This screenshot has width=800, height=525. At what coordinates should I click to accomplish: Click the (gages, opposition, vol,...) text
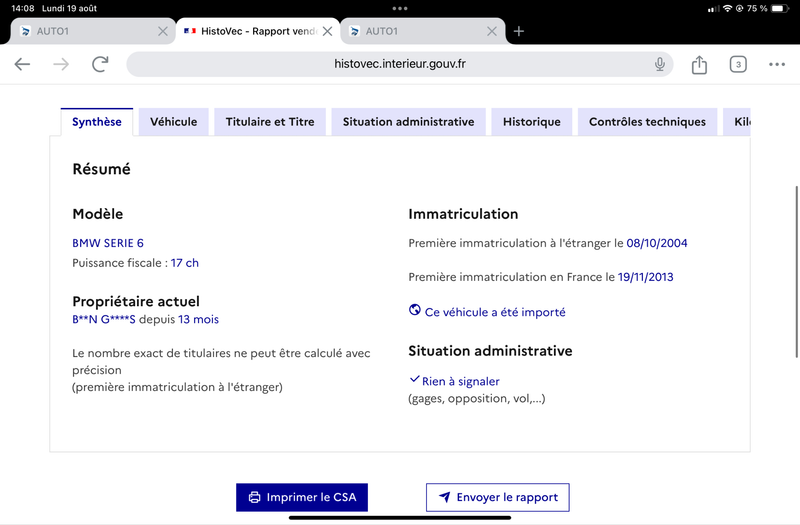tap(477, 398)
